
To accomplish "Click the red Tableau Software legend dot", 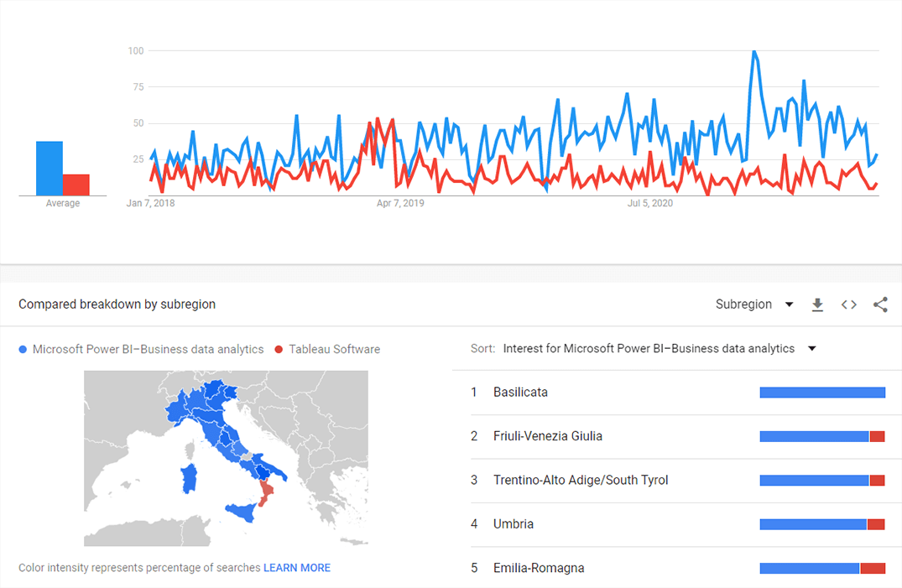I will point(279,350).
